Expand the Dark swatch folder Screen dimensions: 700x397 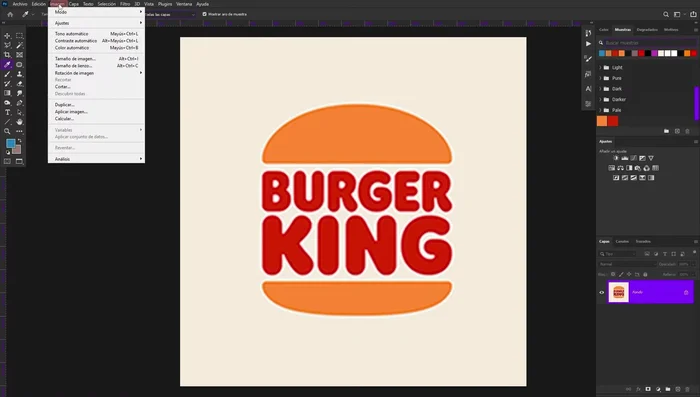tap(600, 89)
